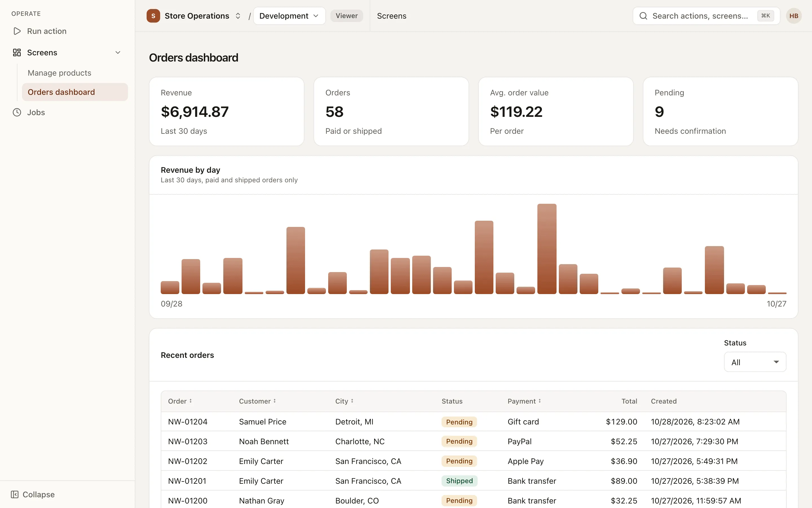Open the Store Operations workspace switcher

point(238,16)
